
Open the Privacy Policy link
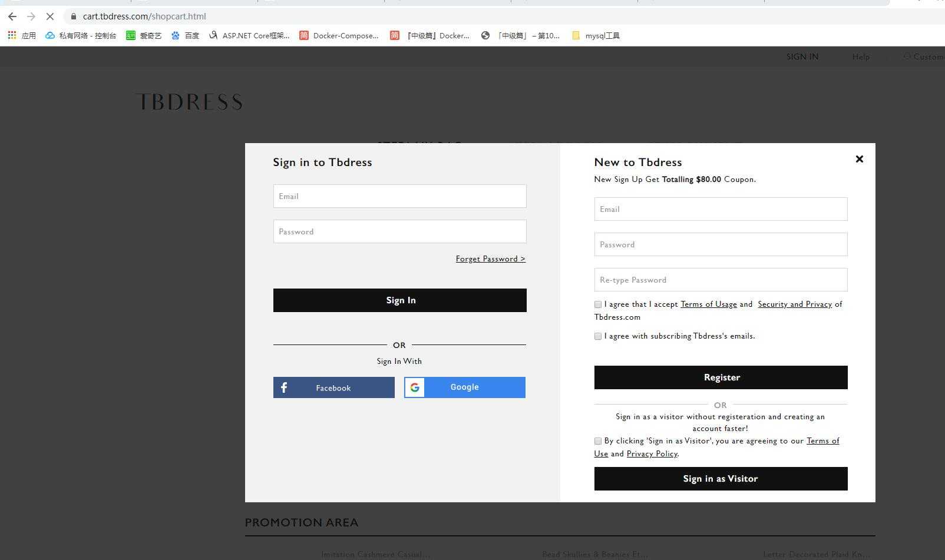pos(652,454)
